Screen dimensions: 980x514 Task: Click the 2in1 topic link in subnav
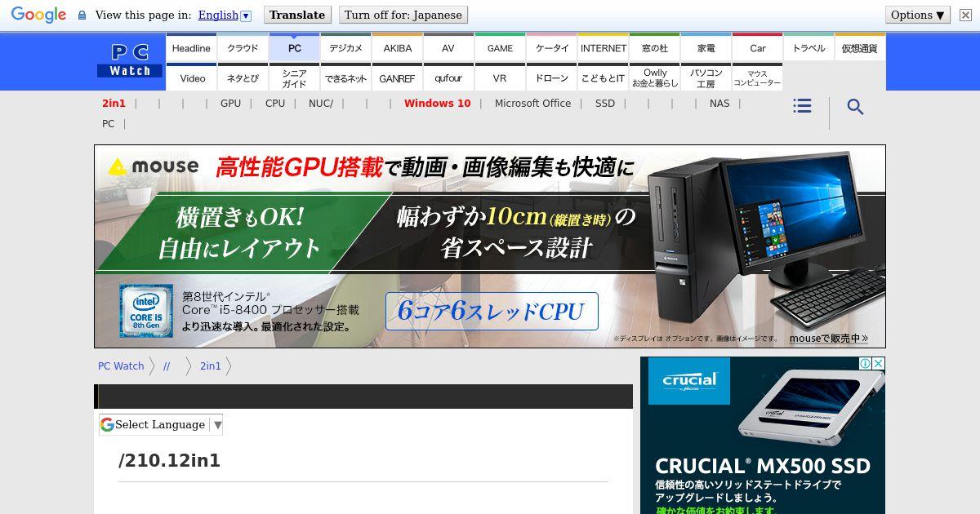click(x=114, y=104)
